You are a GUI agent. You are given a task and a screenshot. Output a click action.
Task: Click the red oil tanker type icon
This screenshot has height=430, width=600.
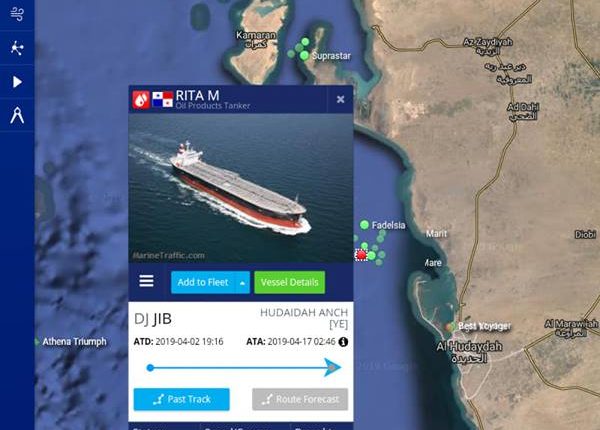click(141, 99)
